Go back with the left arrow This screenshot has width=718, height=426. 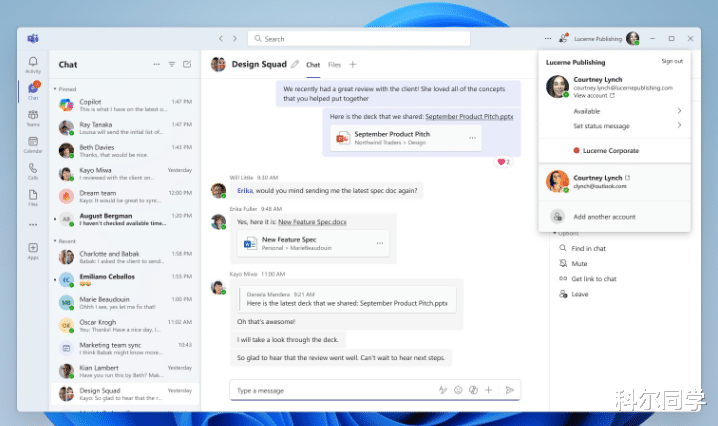[x=221, y=38]
